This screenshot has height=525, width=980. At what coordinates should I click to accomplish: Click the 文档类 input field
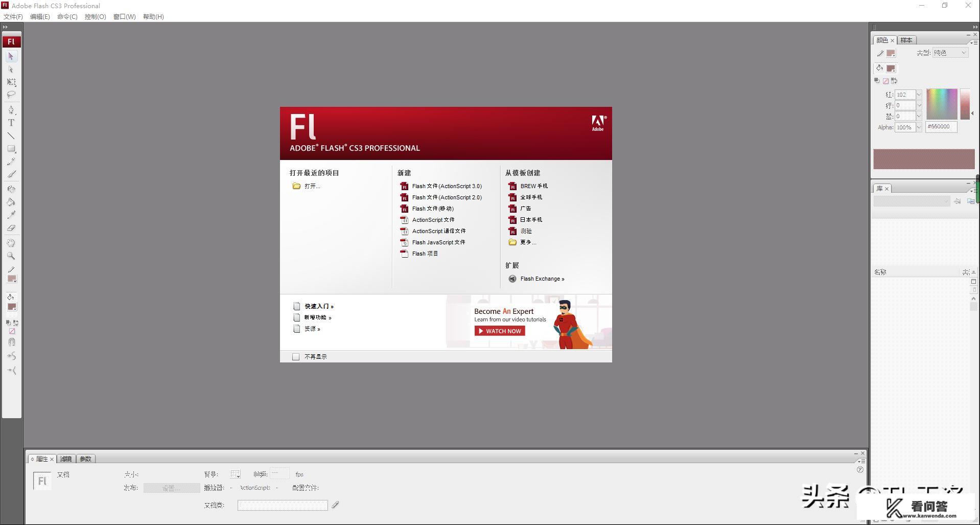(283, 505)
